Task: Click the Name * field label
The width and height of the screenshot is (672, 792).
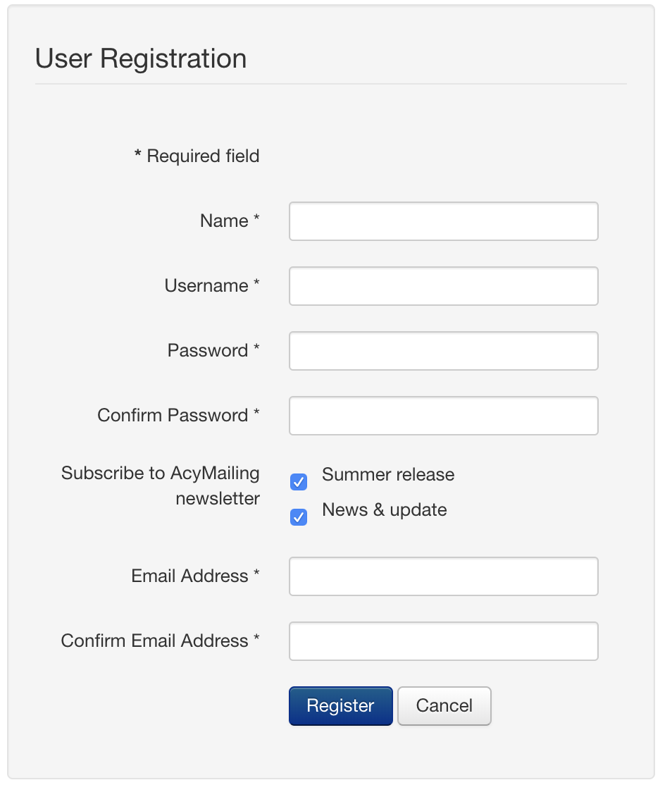Action: 230,221
